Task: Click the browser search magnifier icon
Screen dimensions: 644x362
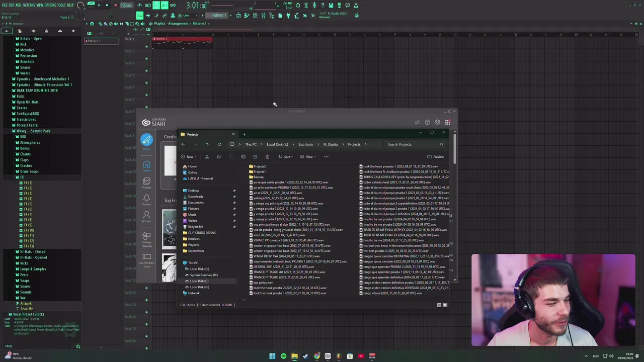Action: 78,346
